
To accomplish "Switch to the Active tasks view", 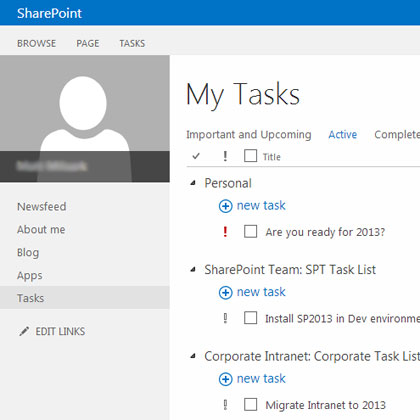I will tap(343, 134).
